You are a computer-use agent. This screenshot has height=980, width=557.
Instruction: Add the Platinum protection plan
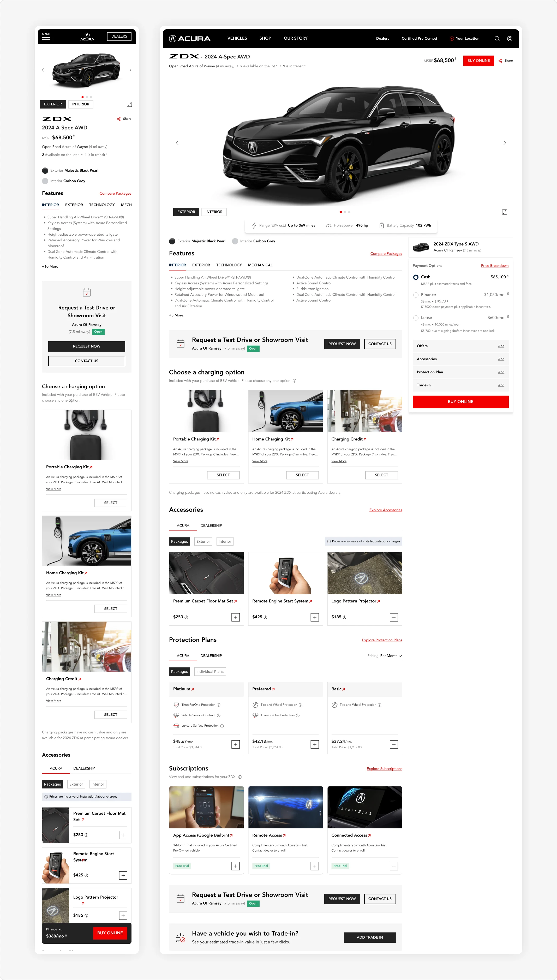236,744
